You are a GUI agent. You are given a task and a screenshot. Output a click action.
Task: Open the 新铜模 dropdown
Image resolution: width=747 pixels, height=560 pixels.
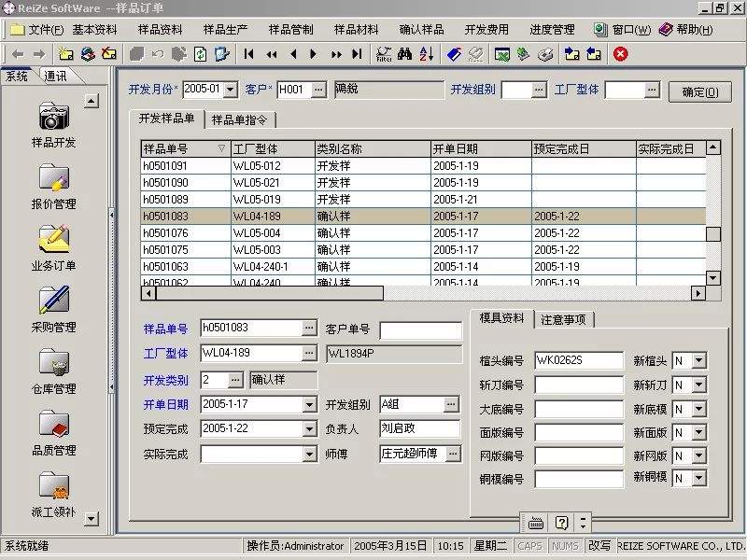pyautogui.click(x=698, y=478)
